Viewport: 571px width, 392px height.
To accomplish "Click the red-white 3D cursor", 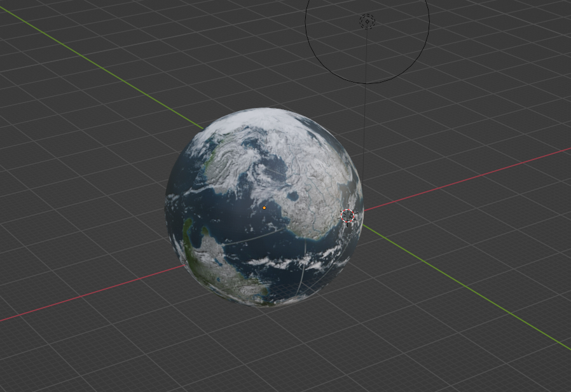I will pos(348,215).
